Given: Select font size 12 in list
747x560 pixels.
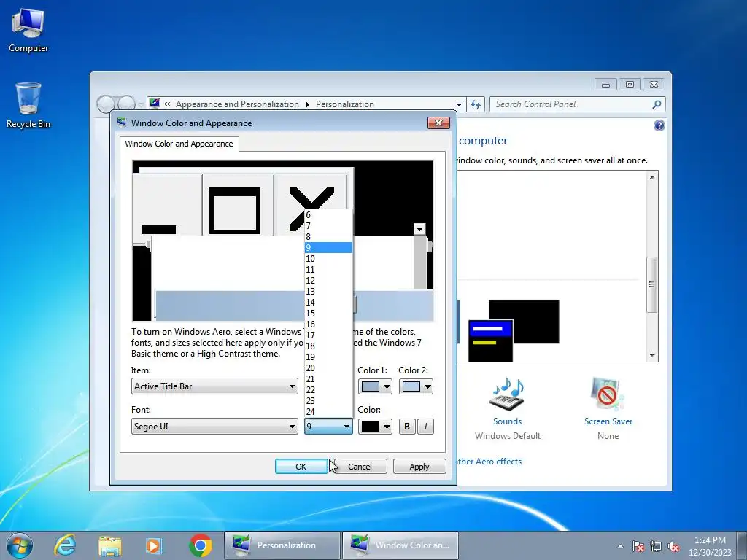Looking at the screenshot, I should tap(328, 281).
